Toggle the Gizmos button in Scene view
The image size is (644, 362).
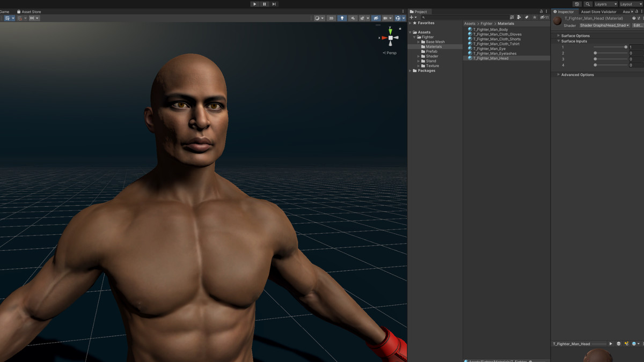click(x=398, y=18)
